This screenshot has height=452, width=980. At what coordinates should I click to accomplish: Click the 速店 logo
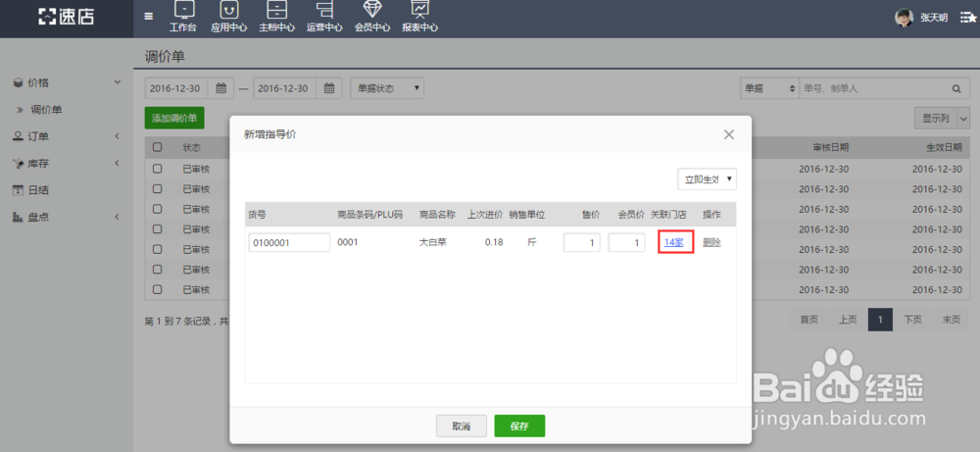(x=67, y=17)
